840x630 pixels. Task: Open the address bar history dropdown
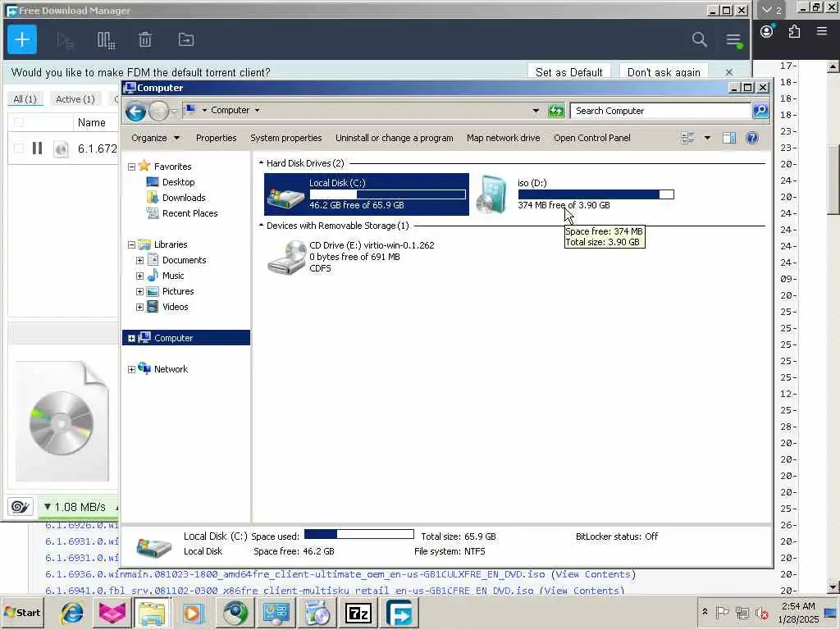536,111
